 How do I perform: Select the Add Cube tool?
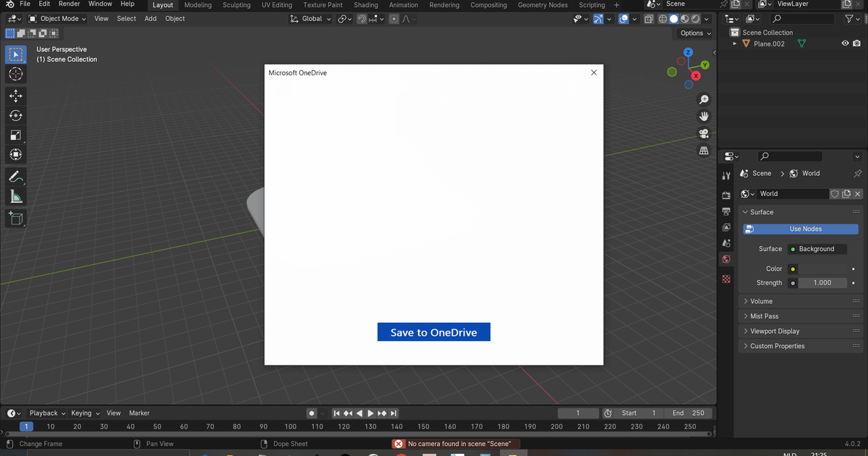(x=16, y=218)
